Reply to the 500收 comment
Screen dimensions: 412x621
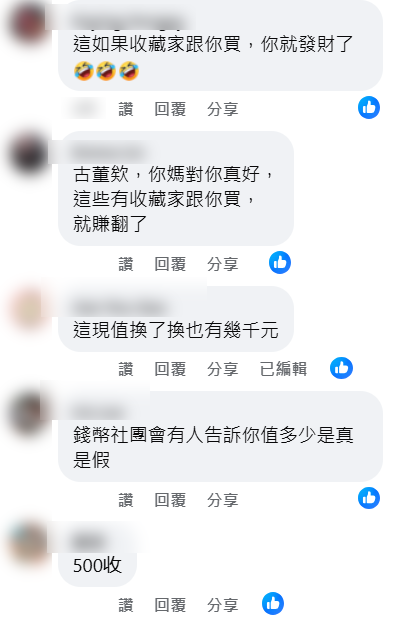(170, 605)
